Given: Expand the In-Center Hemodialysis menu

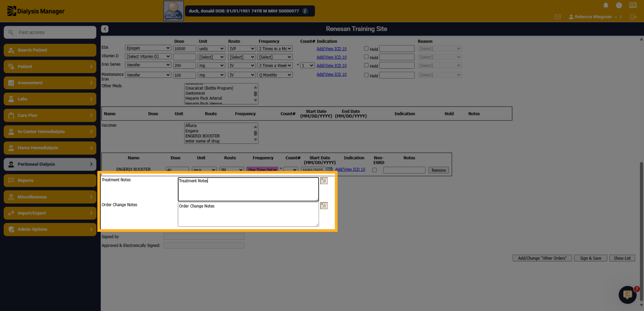Looking at the screenshot, I should 50,132.
